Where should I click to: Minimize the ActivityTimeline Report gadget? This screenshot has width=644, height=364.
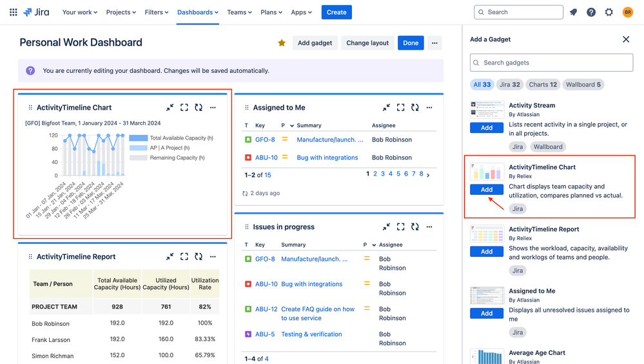click(170, 257)
